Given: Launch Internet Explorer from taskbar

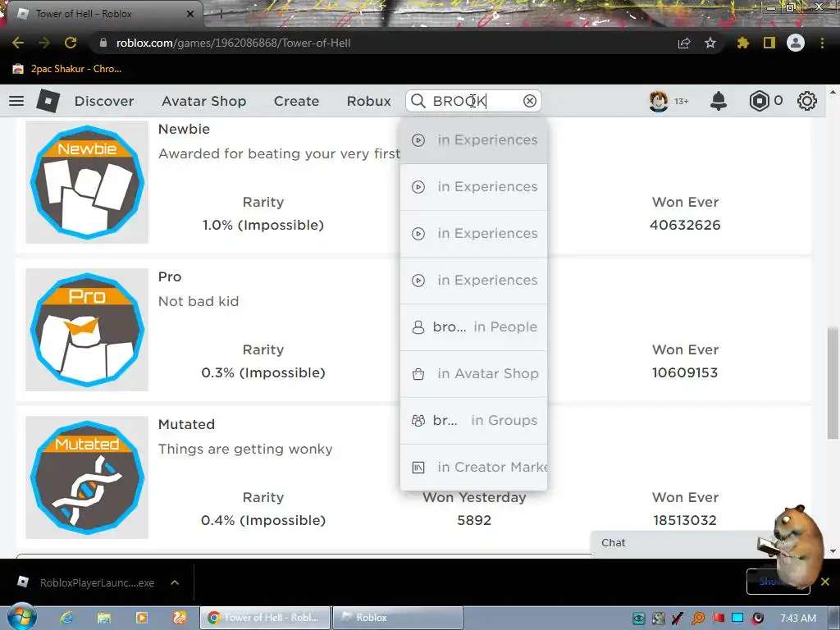Looking at the screenshot, I should [x=66, y=618].
